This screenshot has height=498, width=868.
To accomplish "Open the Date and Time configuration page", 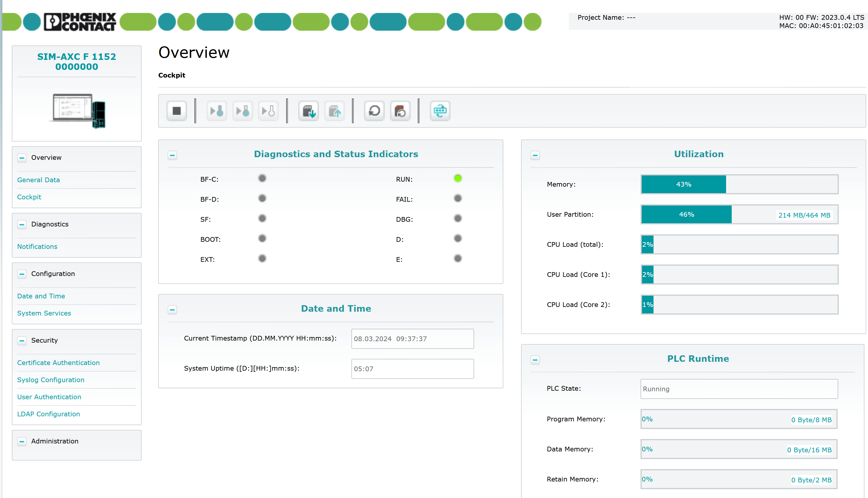I will coord(41,296).
